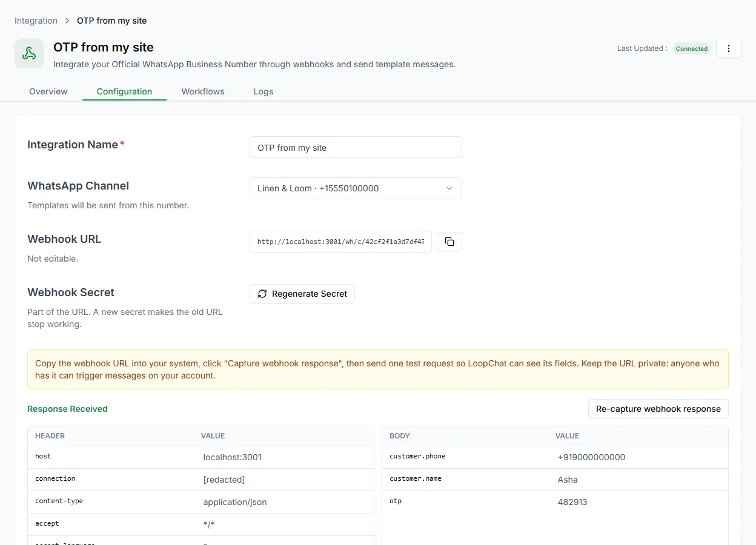Open the three-dot more options menu

pos(729,48)
